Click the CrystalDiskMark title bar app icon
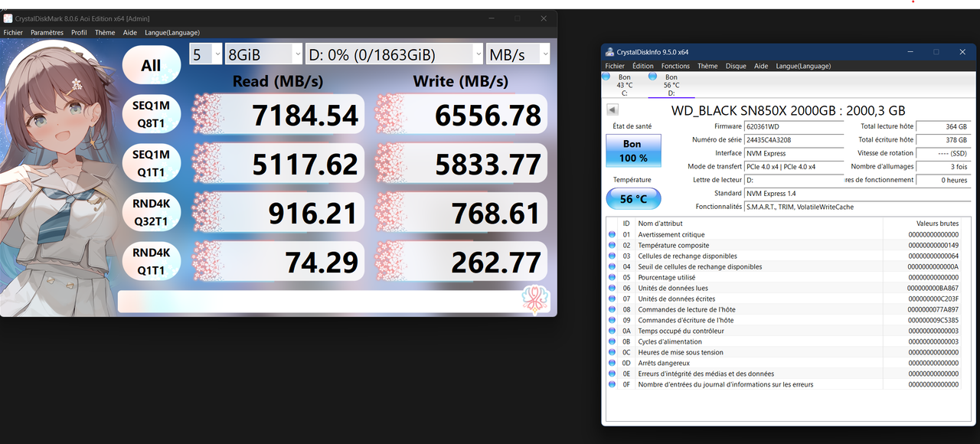Screen dimensions: 980x444 tap(8, 18)
